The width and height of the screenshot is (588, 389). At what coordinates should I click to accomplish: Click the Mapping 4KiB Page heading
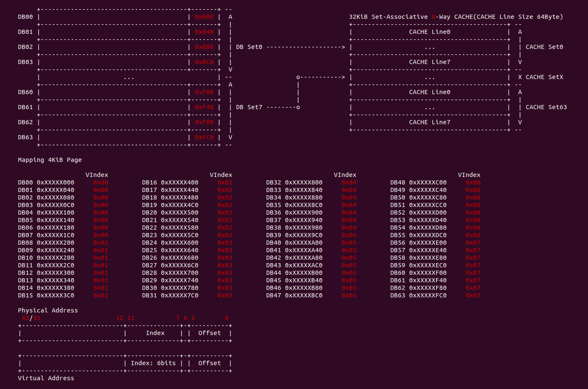[x=50, y=160]
